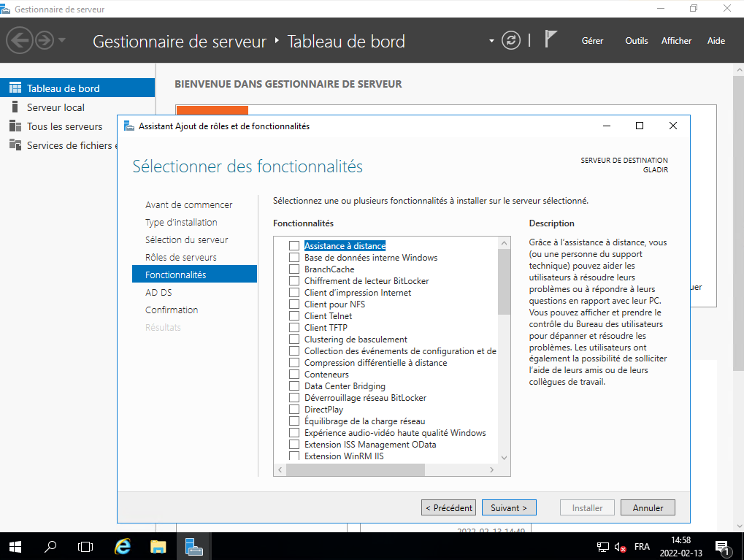
Task: Select Déverrouillage réseau BitLocker text
Action: pyautogui.click(x=365, y=398)
